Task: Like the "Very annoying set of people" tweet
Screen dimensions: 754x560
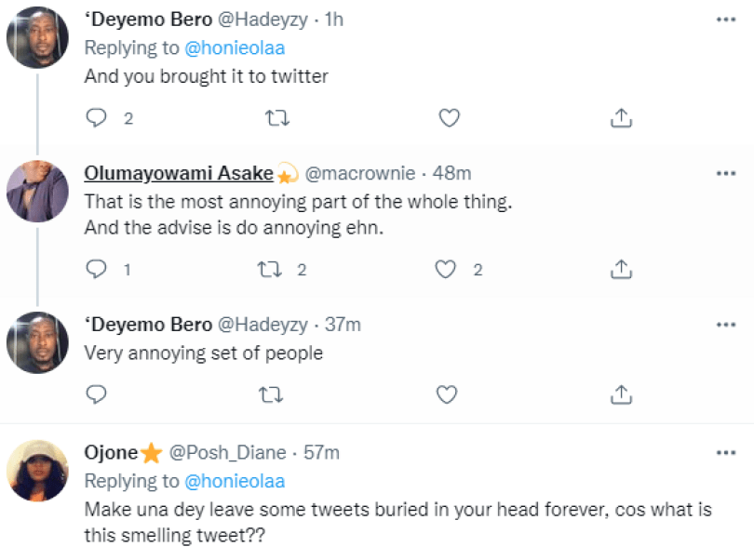Action: pos(447,394)
